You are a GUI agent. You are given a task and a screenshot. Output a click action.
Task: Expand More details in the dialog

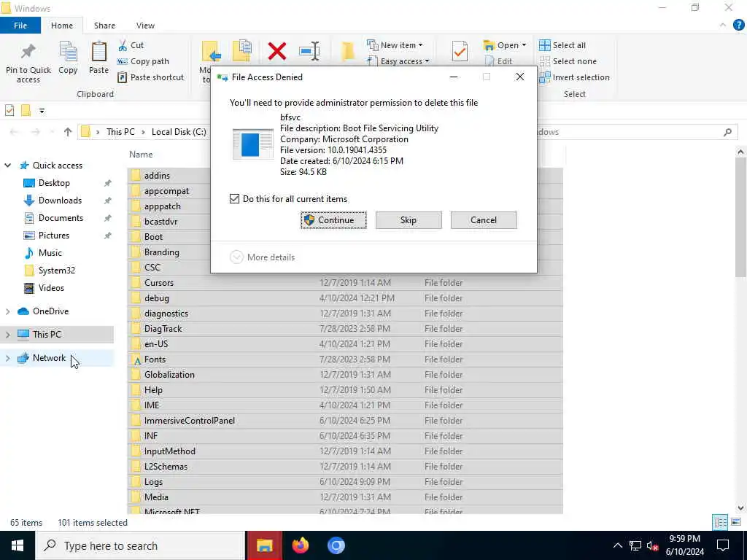tap(263, 257)
